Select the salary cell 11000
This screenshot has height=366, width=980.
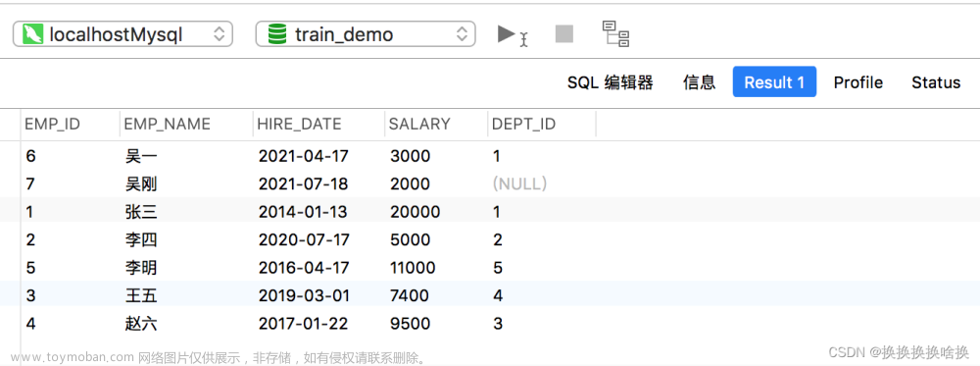(413, 268)
